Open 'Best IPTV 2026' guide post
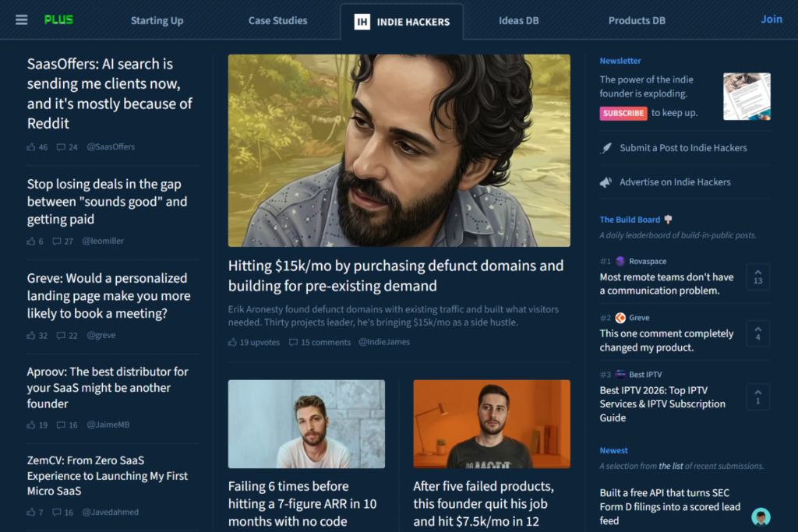798x532 pixels. point(662,403)
